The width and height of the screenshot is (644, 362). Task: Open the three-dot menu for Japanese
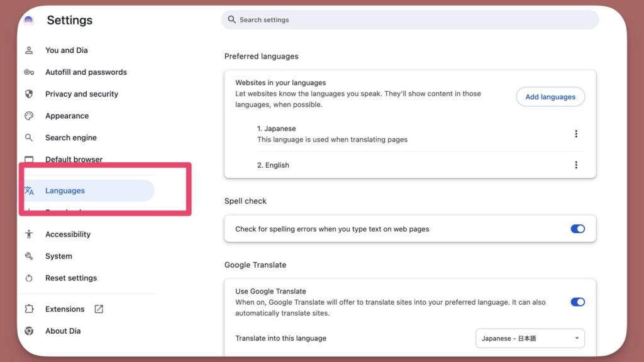pyautogui.click(x=576, y=134)
